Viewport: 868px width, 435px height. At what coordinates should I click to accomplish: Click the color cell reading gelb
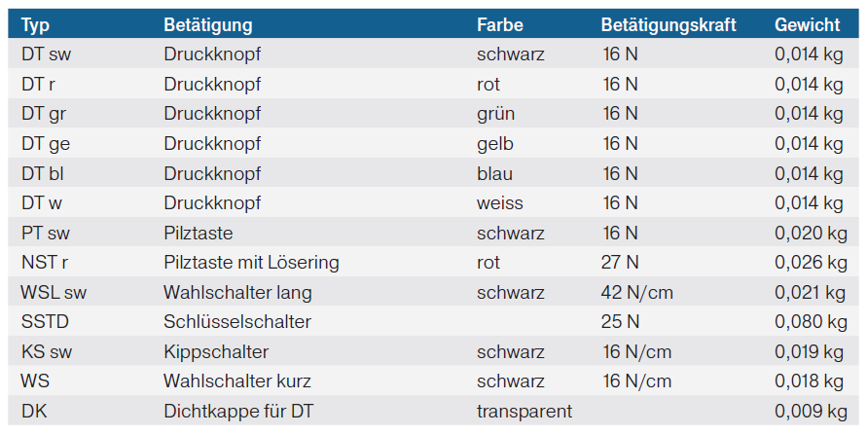pos(495,144)
